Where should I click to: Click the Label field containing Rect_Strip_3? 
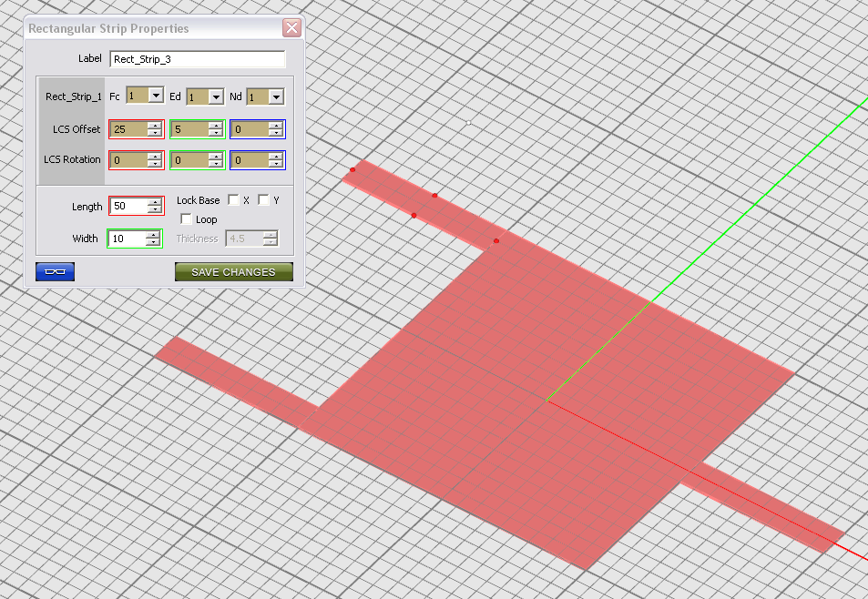pos(197,59)
